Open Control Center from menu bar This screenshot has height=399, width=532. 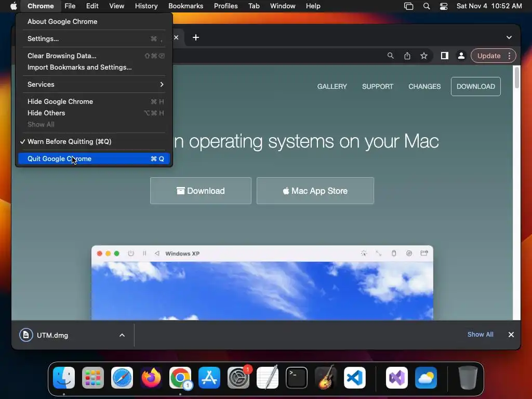444,6
